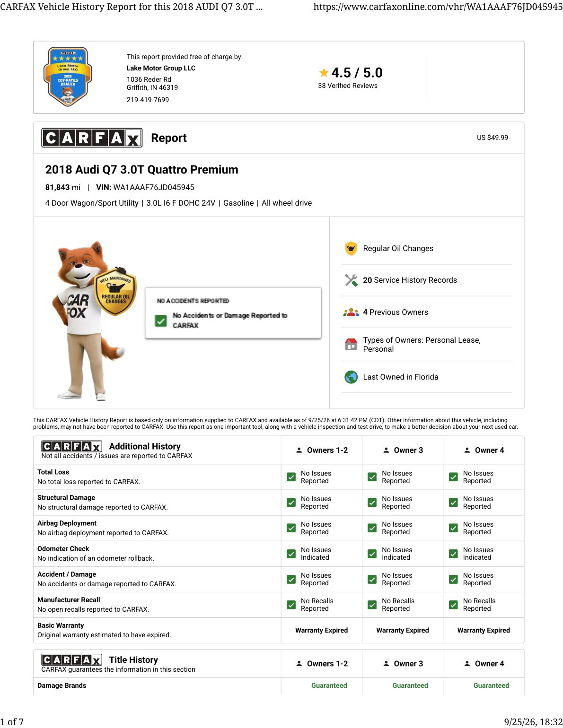Click the CARFAX Top-Rated Dealer badge
The width and height of the screenshot is (563, 728).
click(x=68, y=77)
